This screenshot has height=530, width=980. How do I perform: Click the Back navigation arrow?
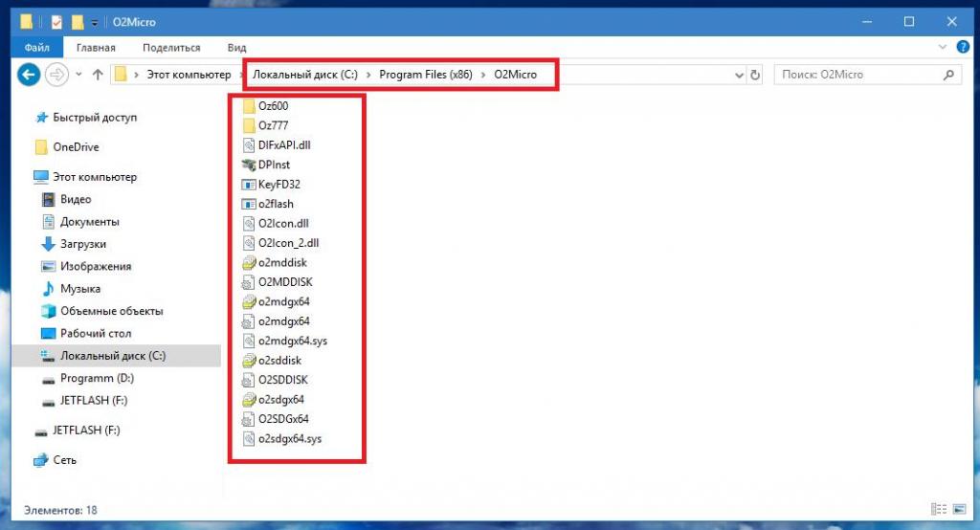[29, 74]
